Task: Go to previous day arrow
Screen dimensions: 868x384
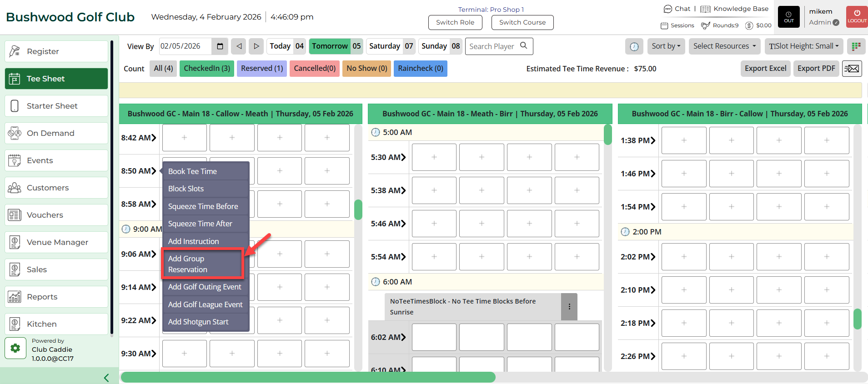Action: point(239,46)
